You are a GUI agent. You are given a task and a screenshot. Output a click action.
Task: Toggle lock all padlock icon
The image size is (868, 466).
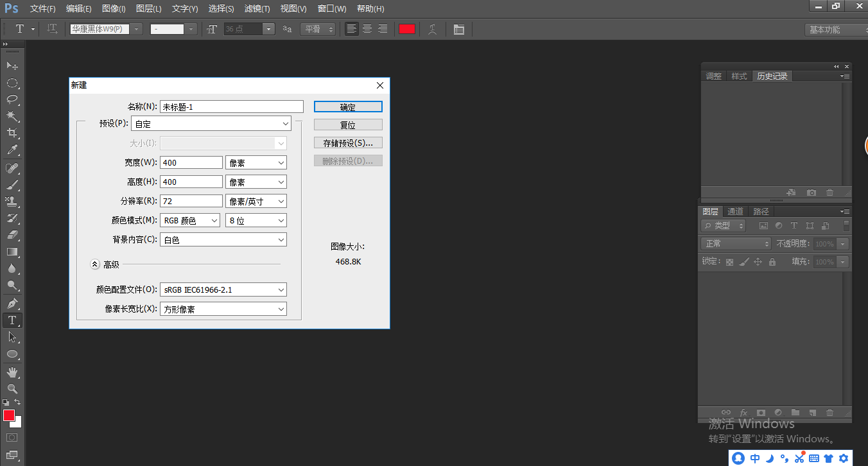[x=772, y=262]
